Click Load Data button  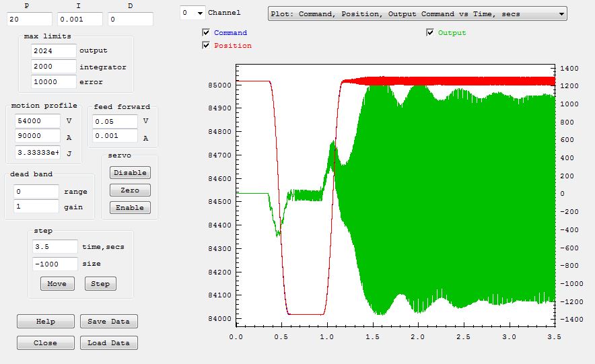pos(108,343)
